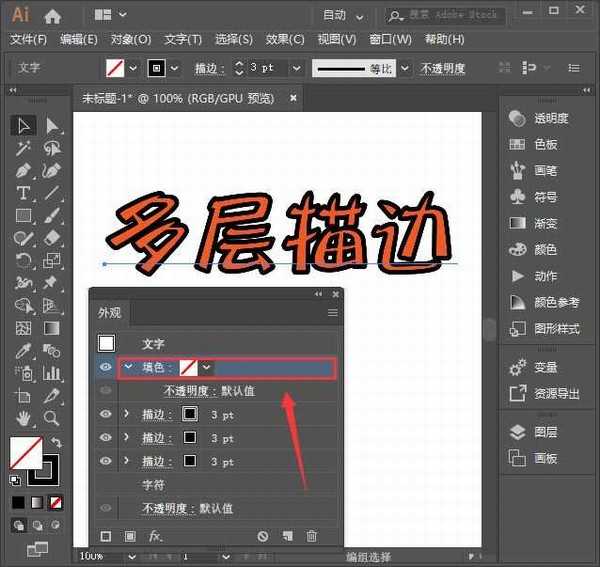Viewport: 600px width, 567px height.
Task: Click 不透明度 link in control bar
Action: point(442,68)
